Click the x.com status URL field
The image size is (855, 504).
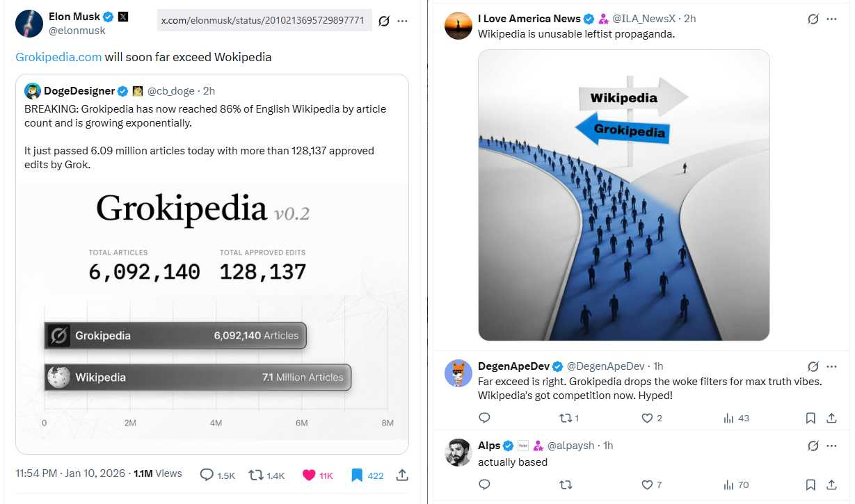click(262, 21)
